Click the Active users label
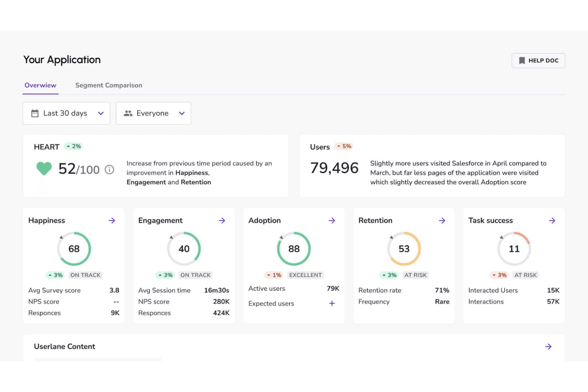588x392 pixels. [267, 288]
